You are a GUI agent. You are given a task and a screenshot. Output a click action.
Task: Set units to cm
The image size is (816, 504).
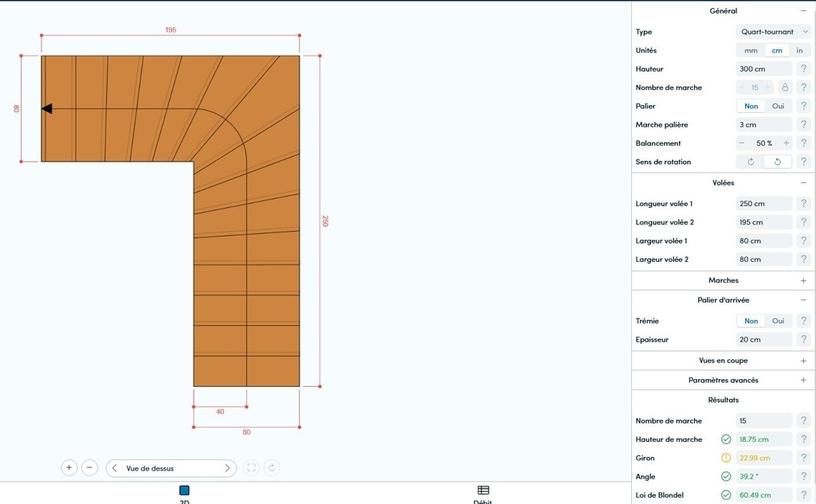click(x=777, y=50)
